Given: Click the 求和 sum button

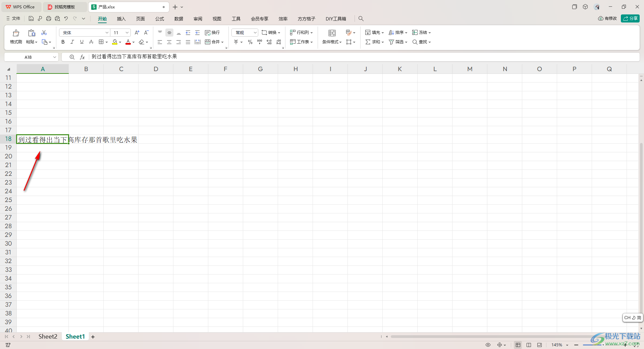Looking at the screenshot, I should coord(374,42).
